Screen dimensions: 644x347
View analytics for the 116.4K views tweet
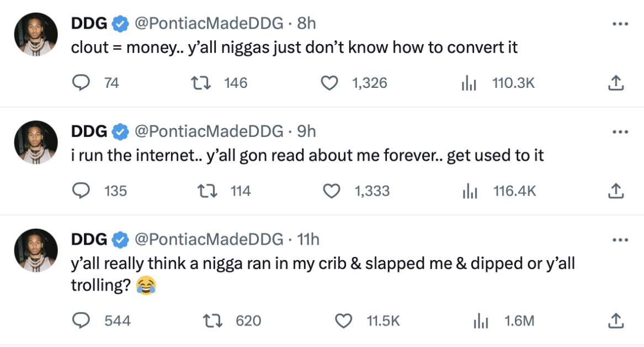(470, 191)
